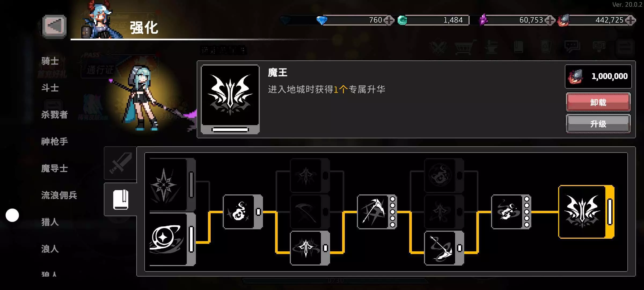
Task: Select the eight-pointed star skill node
Action: (x=172, y=185)
